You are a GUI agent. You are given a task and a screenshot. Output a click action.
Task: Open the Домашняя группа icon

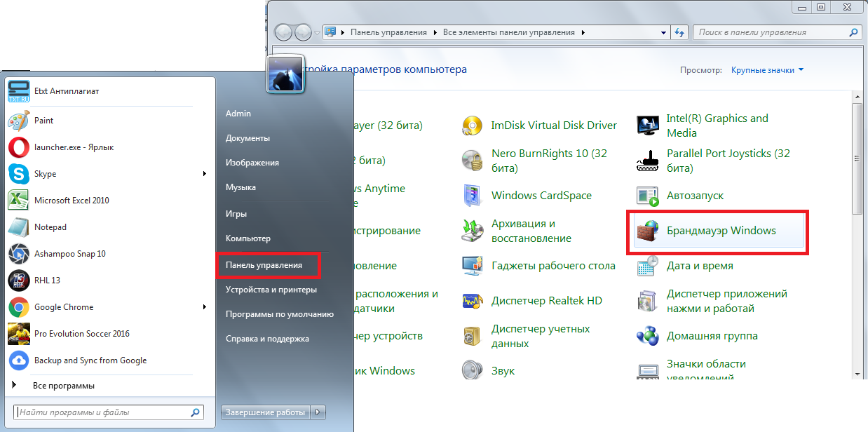pos(648,336)
